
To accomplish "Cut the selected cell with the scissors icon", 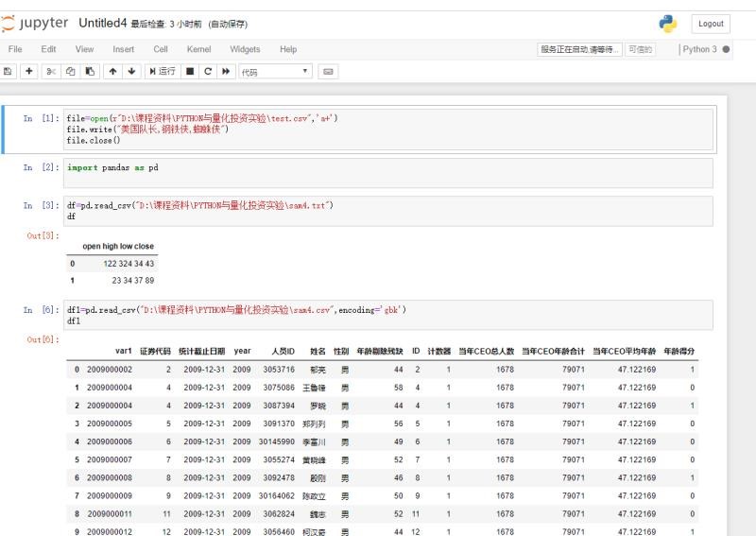I will (x=54, y=71).
